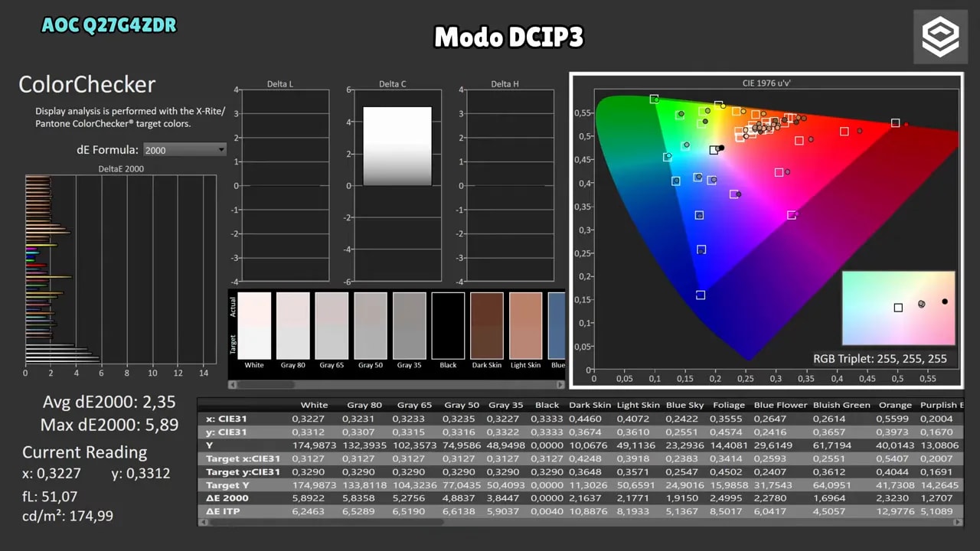The width and height of the screenshot is (980, 551).
Task: Click the White column header in the table
Action: [x=315, y=405]
